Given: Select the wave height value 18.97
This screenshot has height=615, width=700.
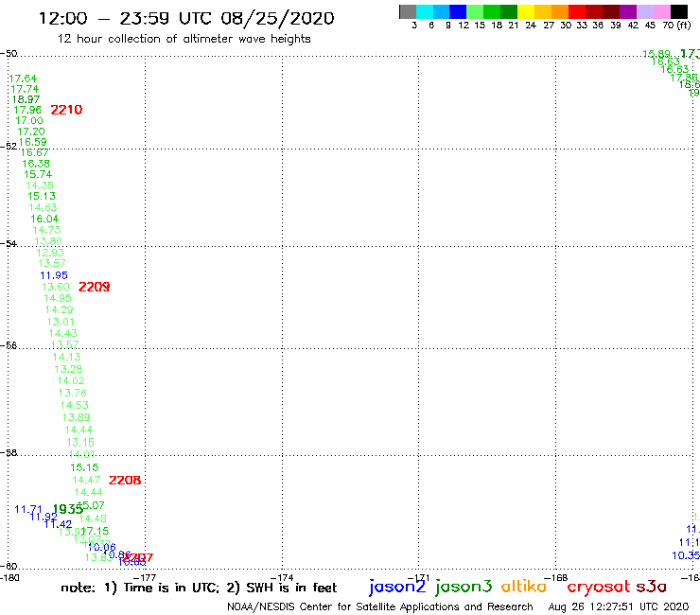Looking at the screenshot, I should tap(26, 99).
